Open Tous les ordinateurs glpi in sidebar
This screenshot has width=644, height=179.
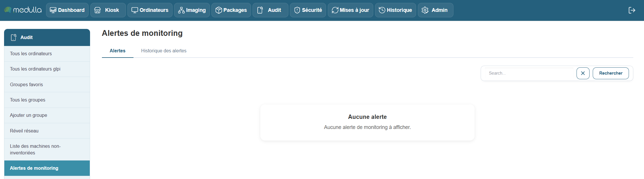coord(35,69)
